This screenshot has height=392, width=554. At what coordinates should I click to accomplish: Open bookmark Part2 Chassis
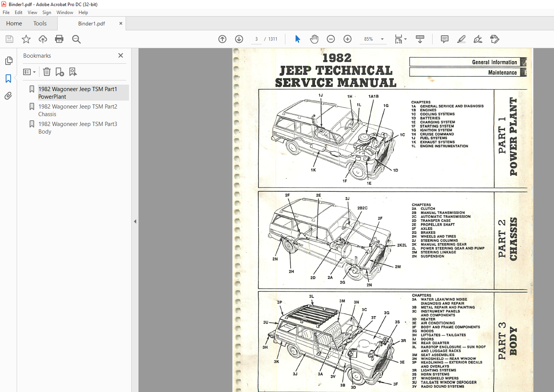click(78, 110)
